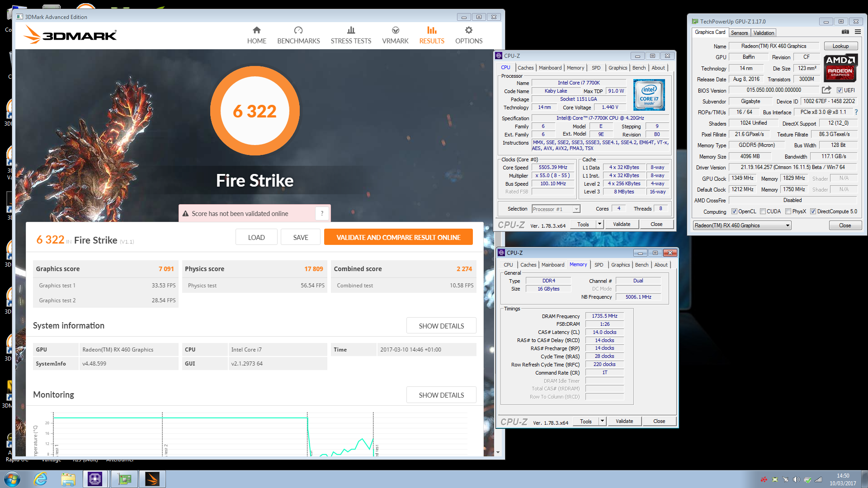Click Close button in GPU-Z

click(845, 225)
